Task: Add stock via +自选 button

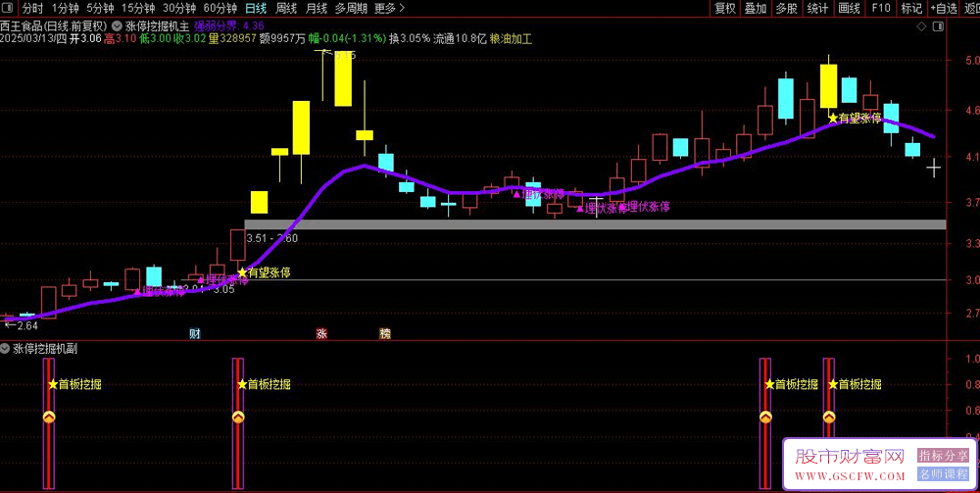Action: pyautogui.click(x=944, y=8)
